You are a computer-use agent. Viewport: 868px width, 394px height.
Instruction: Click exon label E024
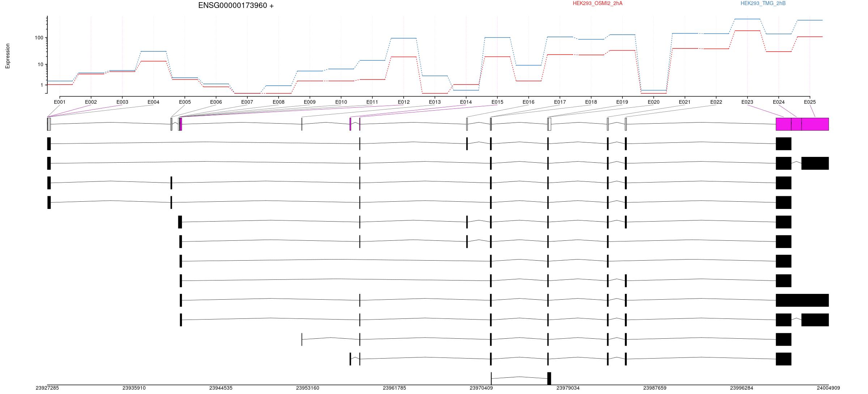pos(779,102)
